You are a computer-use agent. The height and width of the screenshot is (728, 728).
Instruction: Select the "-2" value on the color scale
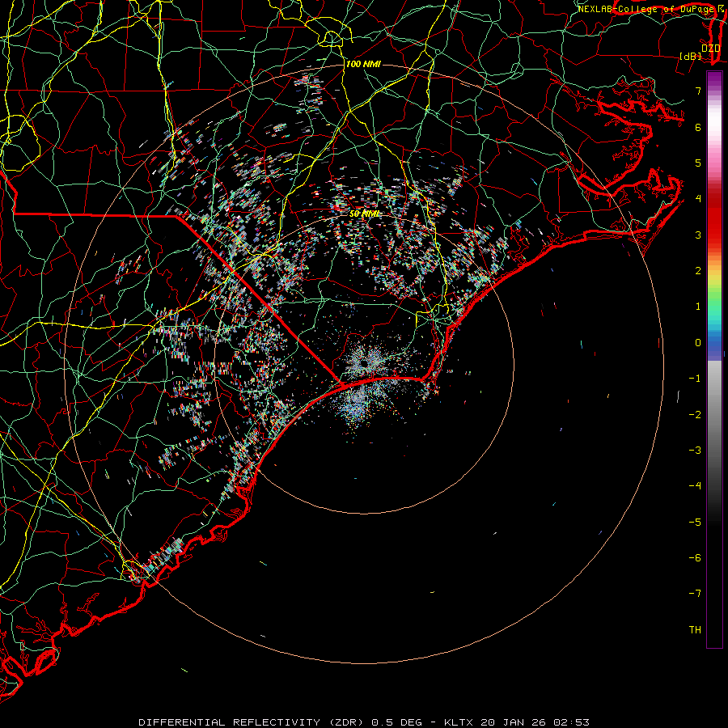pos(695,415)
